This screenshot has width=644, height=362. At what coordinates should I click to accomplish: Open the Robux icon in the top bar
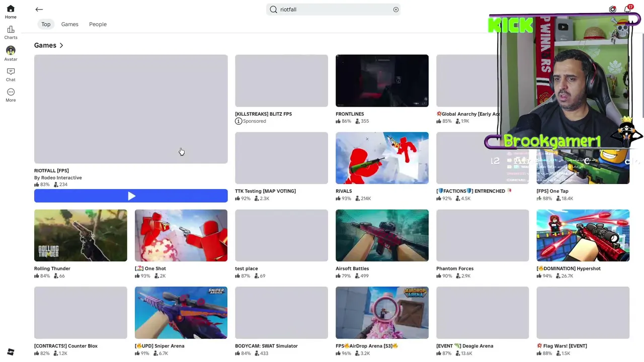click(612, 10)
